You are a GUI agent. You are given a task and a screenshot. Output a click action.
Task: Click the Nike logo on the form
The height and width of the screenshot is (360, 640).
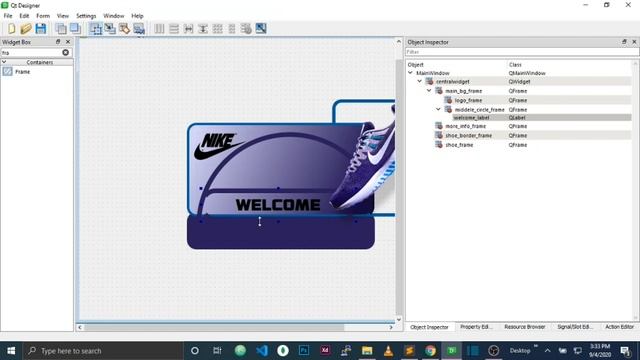click(218, 146)
